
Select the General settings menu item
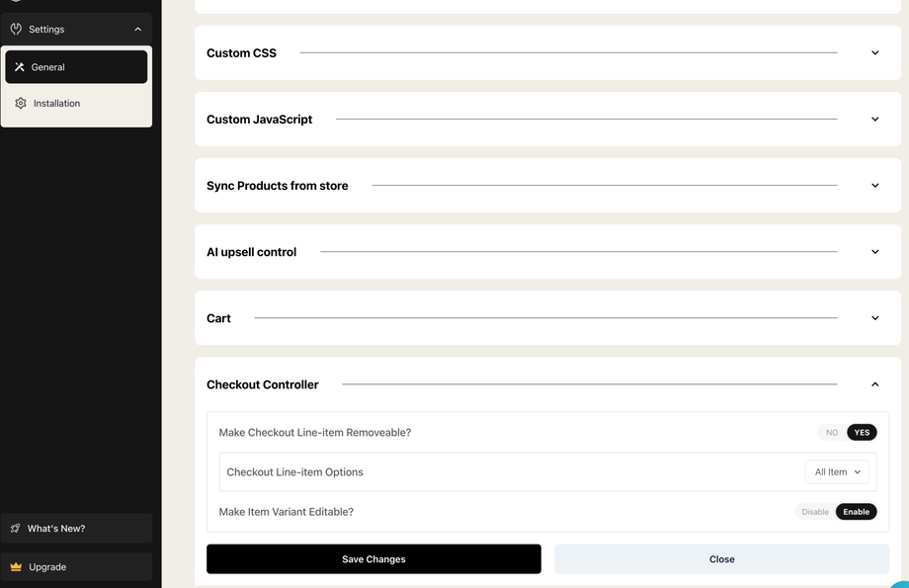(x=76, y=67)
